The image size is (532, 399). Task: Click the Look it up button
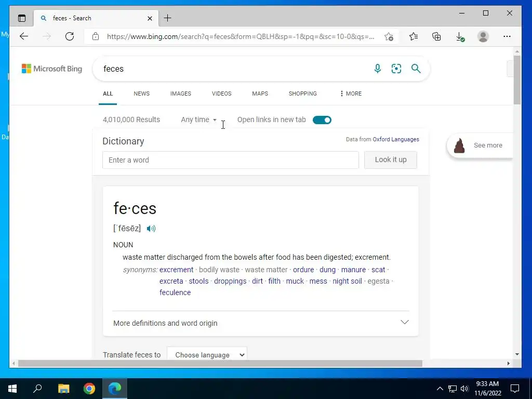tap(391, 160)
